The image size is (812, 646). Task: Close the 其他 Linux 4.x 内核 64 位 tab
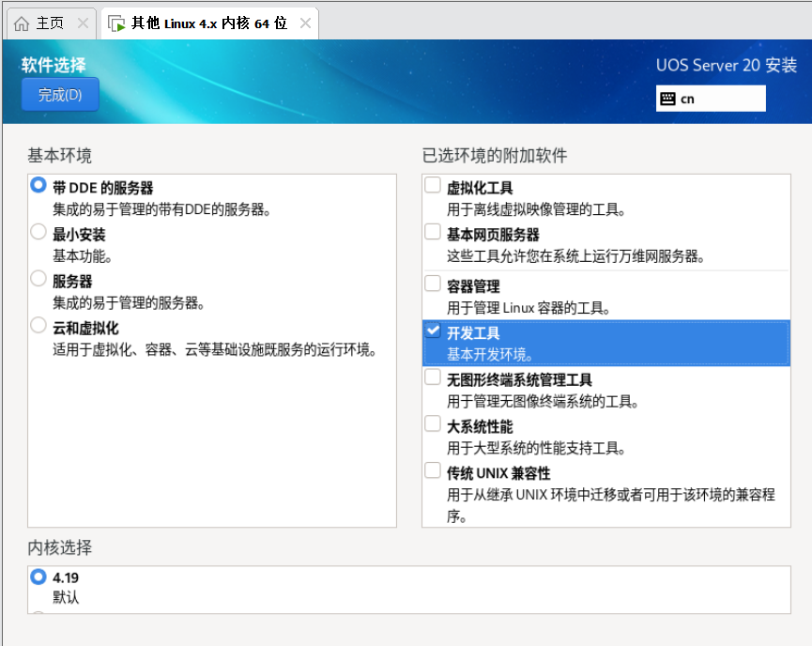tap(305, 23)
